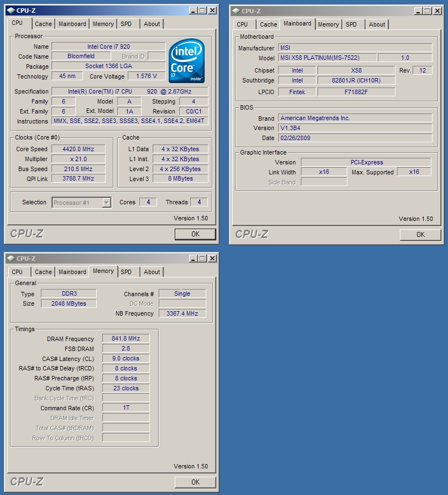The image size is (448, 495).
Task: Close the Memory tab window
Action: coord(213,259)
